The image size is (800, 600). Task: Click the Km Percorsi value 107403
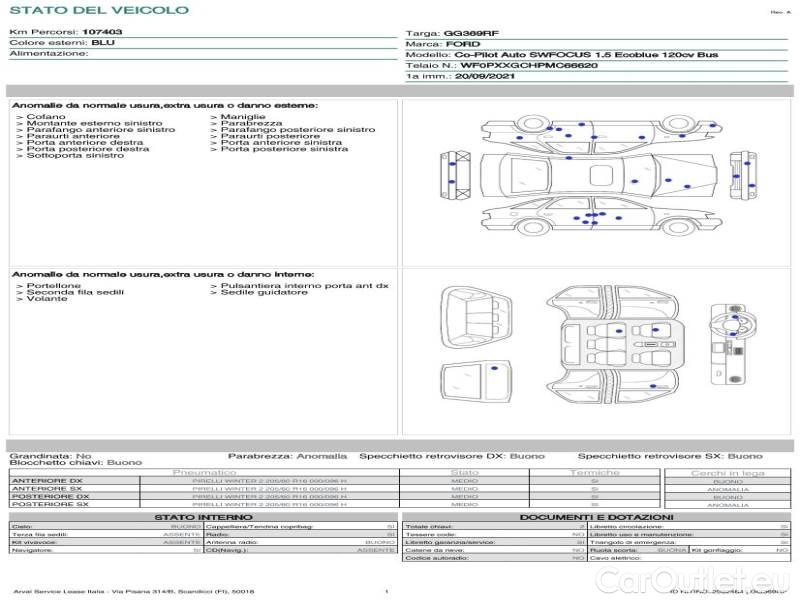coord(102,33)
